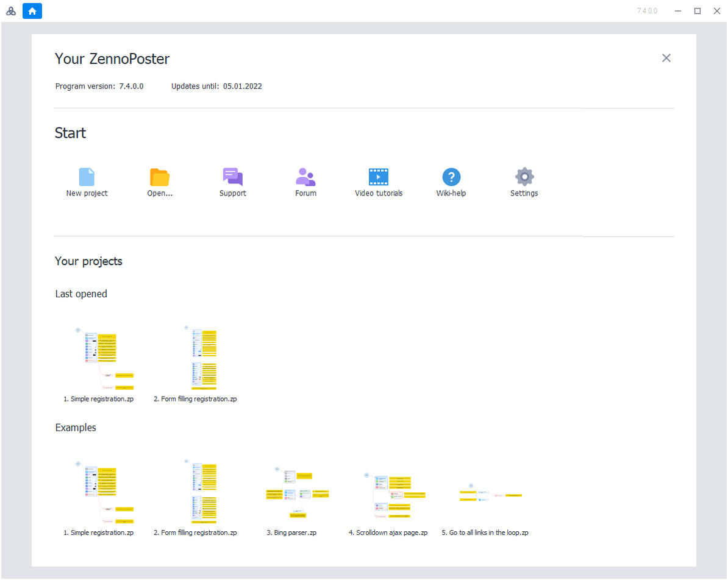This screenshot has width=728, height=580.
Task: Close the start page panel with X
Action: 666,58
